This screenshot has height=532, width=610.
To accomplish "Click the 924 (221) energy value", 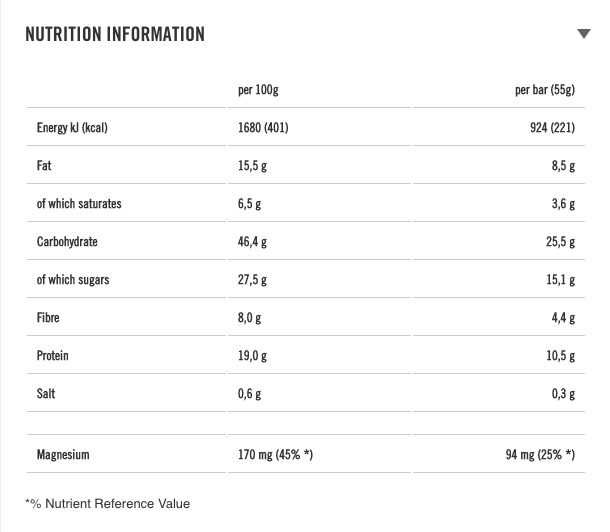I will click(x=552, y=128).
